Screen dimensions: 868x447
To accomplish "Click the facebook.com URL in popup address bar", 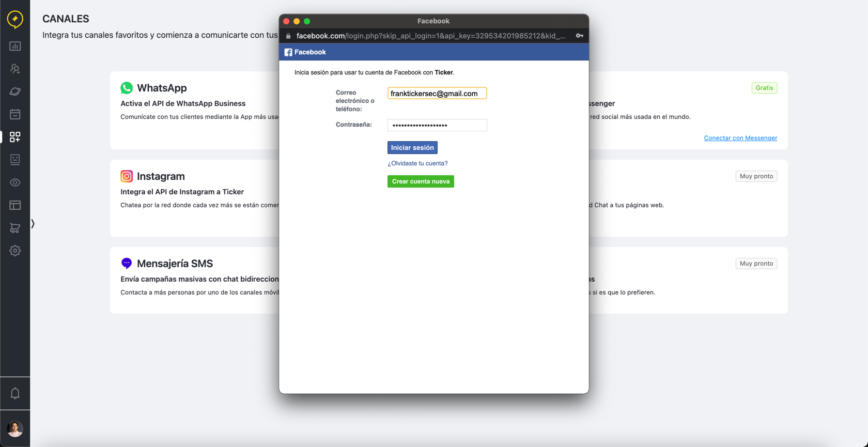I will [x=431, y=36].
